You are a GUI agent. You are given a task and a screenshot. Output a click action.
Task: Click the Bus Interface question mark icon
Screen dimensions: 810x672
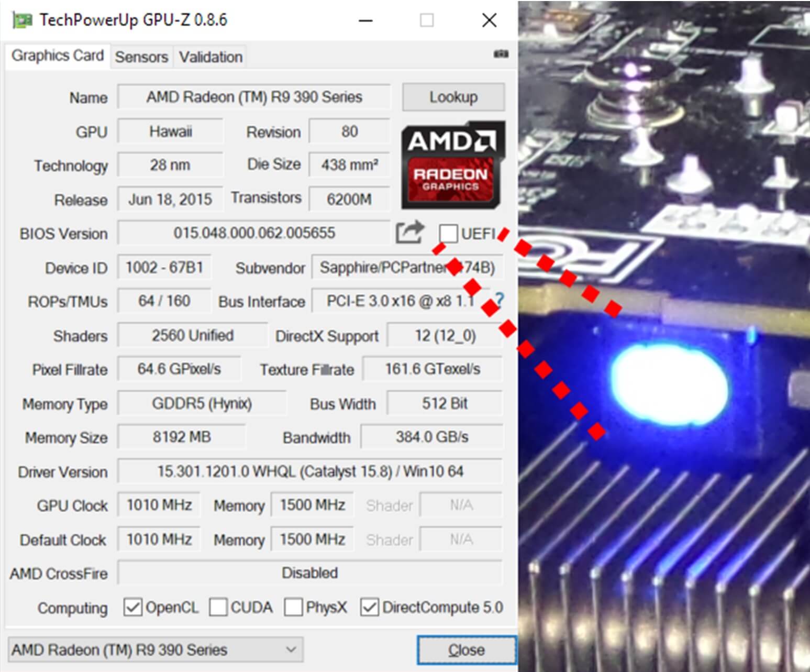tap(500, 300)
